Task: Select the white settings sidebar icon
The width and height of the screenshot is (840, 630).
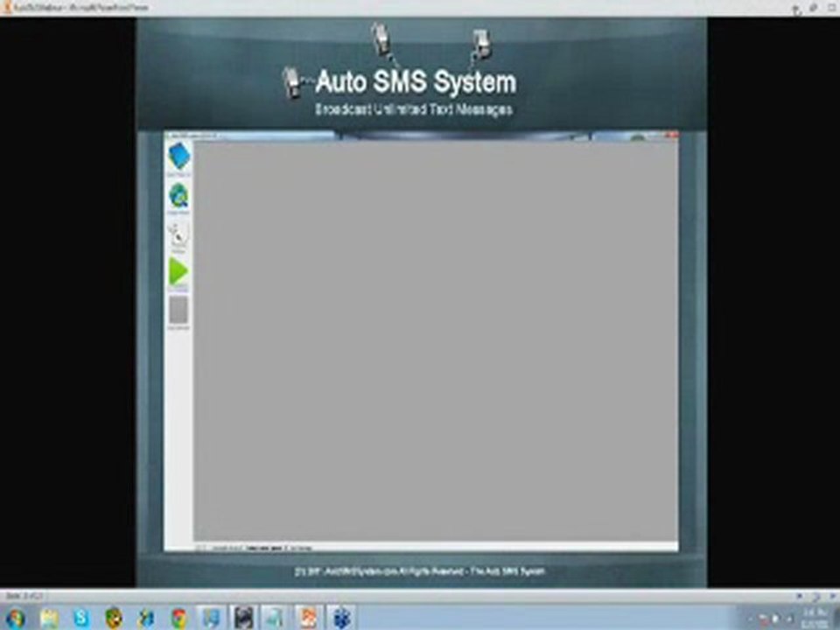Action: tap(178, 234)
